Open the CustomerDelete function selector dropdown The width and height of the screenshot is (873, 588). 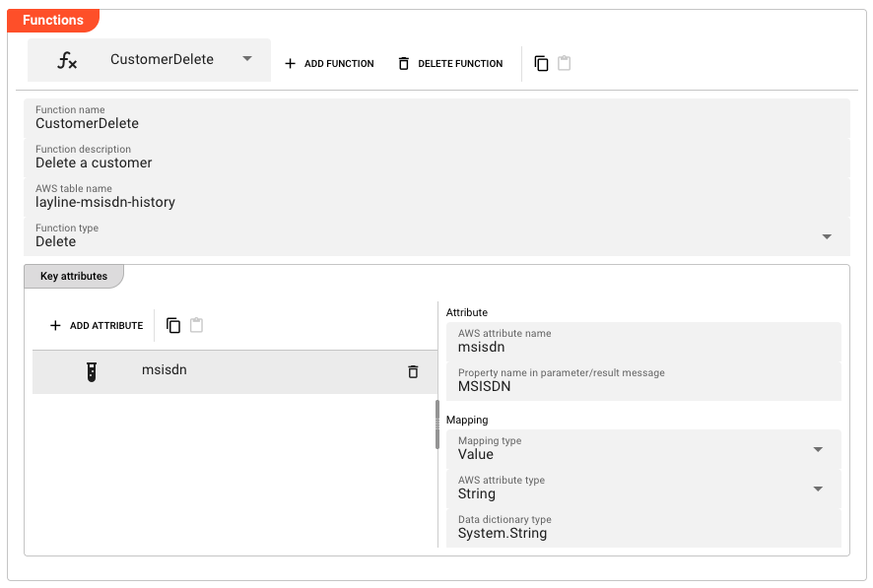point(248,60)
